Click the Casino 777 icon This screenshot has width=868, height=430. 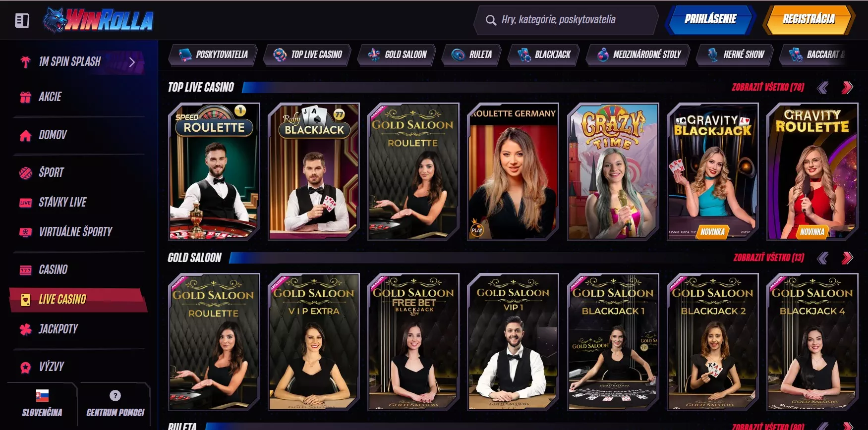25,270
